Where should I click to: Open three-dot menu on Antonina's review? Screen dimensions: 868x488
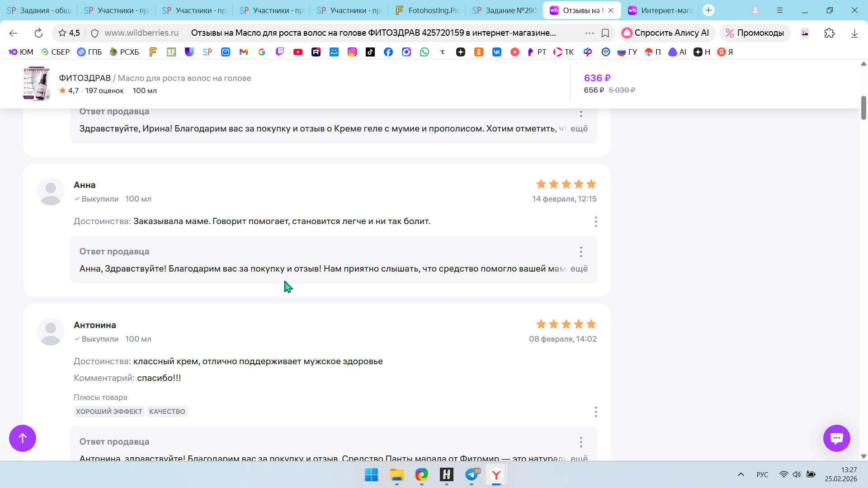596,412
